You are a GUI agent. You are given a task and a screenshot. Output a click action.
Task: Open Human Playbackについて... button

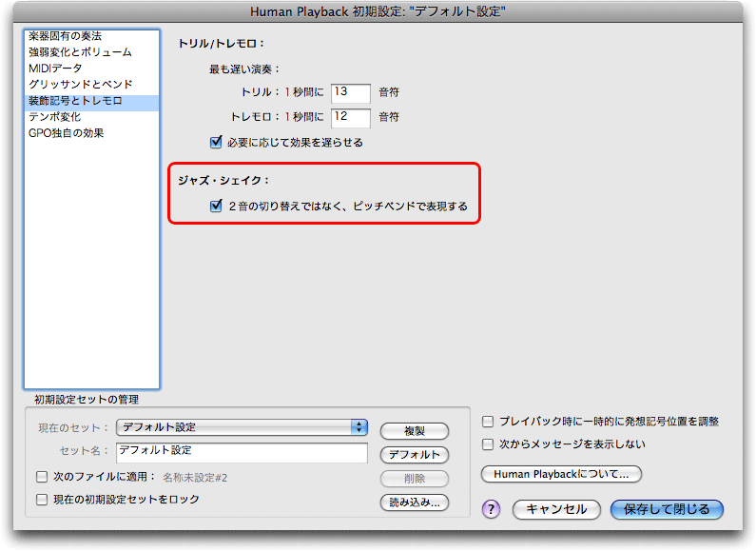click(x=561, y=474)
